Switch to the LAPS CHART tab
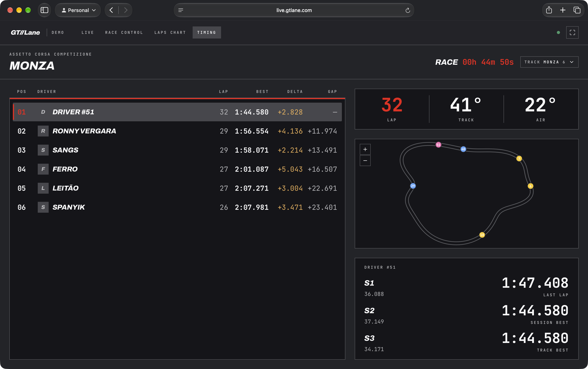Viewport: 588px width, 369px height. tap(170, 32)
